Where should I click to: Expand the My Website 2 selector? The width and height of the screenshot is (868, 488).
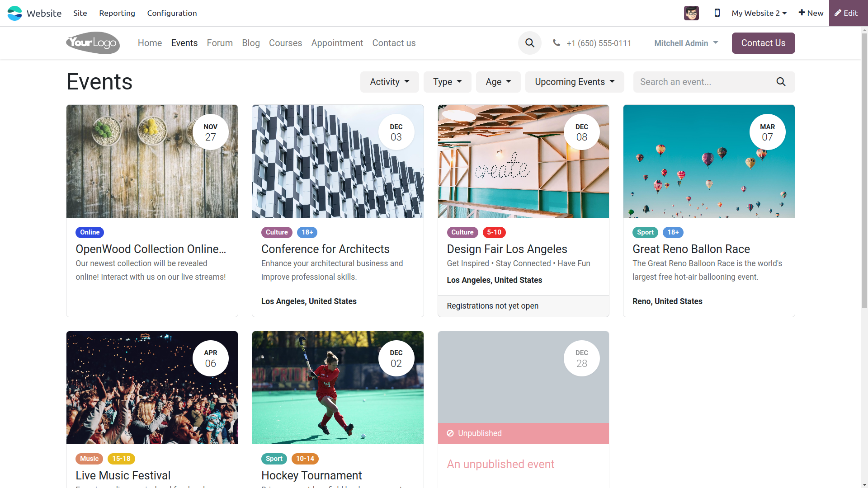click(x=759, y=13)
